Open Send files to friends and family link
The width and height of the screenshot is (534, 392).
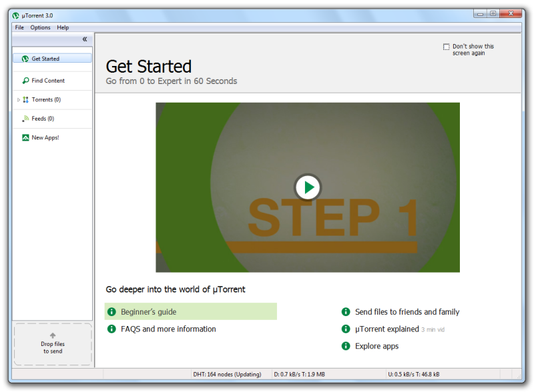[x=407, y=312]
